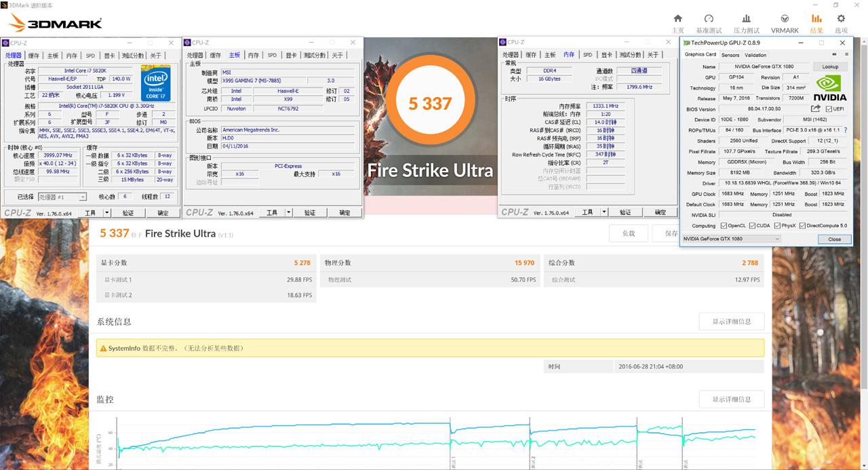Open 缓存 tab in the CPU-Z processor window
868x470 pixels.
point(33,56)
